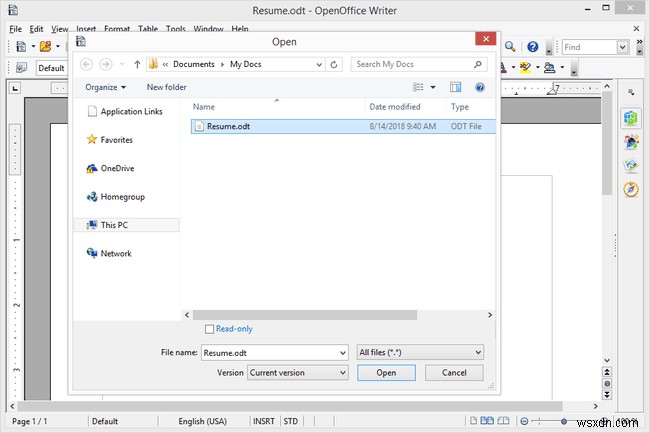650x433 pixels.
Task: Show the preview pane icon
Action: pos(456,87)
